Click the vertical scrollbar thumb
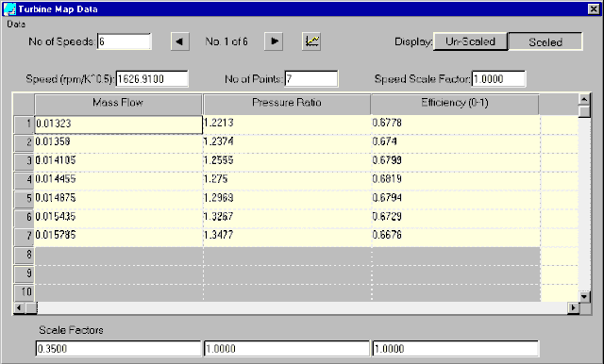This screenshot has width=604, height=364. tap(584, 111)
